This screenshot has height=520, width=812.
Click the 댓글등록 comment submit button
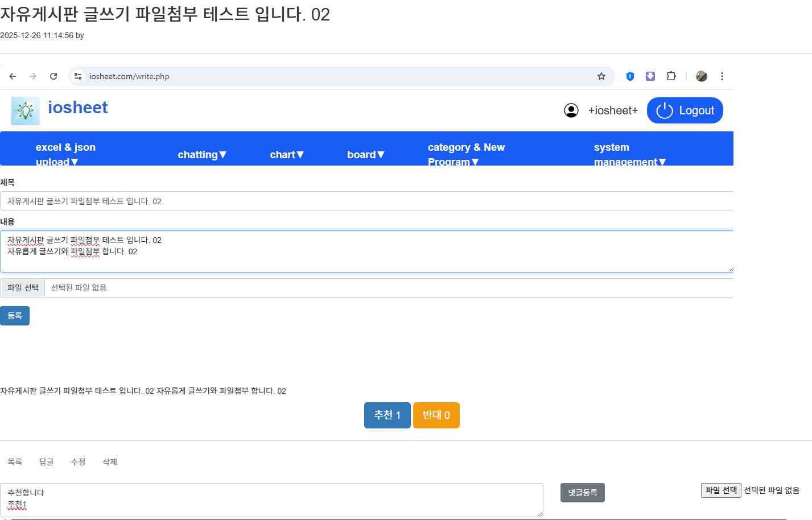tap(582, 493)
